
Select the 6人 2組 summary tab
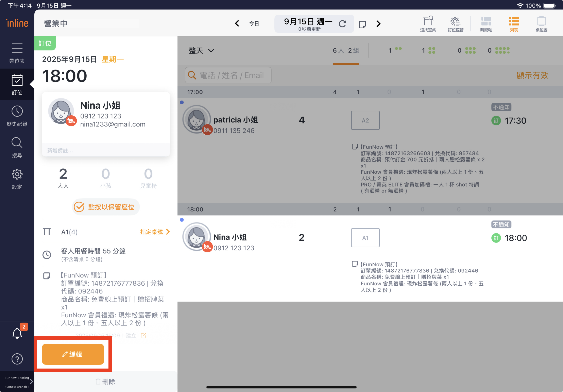346,51
